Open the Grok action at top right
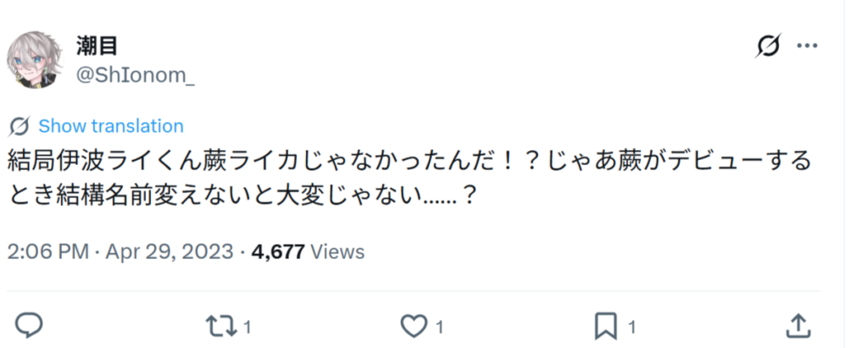The height and width of the screenshot is (348, 868). tap(768, 46)
